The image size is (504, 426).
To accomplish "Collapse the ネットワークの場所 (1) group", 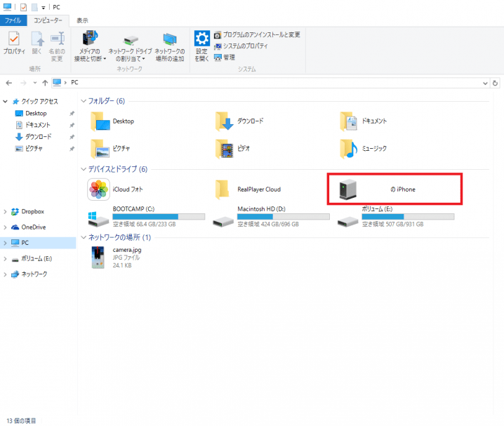I will 84,238.
